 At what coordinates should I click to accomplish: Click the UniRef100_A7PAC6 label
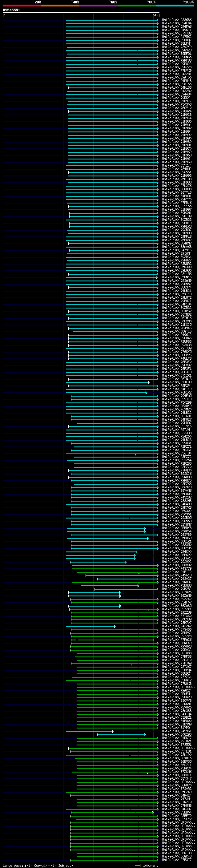[176, 640]
